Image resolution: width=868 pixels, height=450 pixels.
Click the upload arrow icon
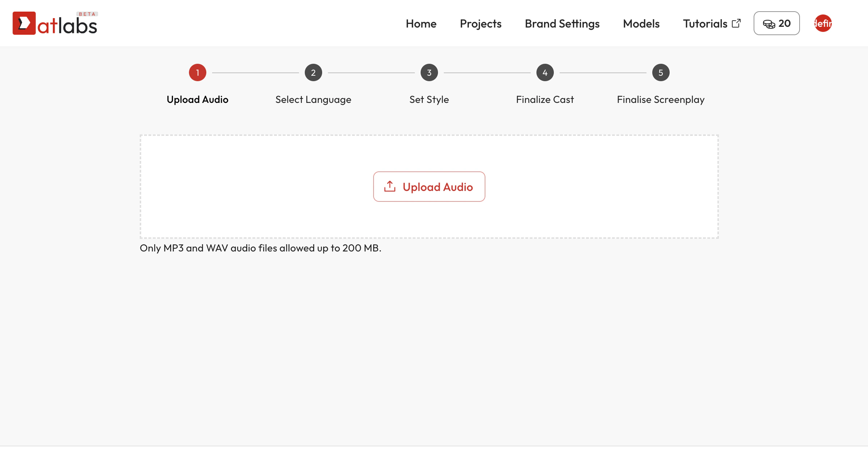[389, 186]
